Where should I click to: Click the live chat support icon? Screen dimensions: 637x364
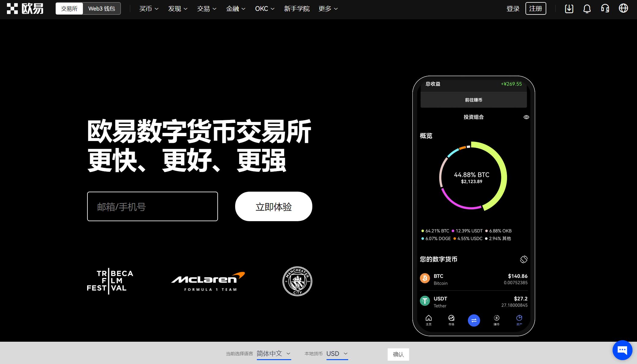tap(622, 349)
